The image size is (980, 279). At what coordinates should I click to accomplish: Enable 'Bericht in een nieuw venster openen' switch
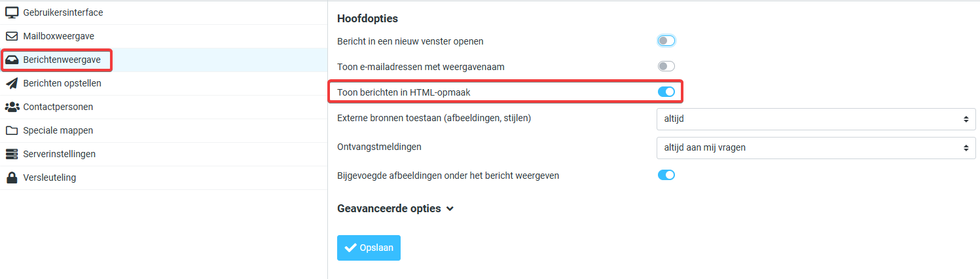pos(666,41)
